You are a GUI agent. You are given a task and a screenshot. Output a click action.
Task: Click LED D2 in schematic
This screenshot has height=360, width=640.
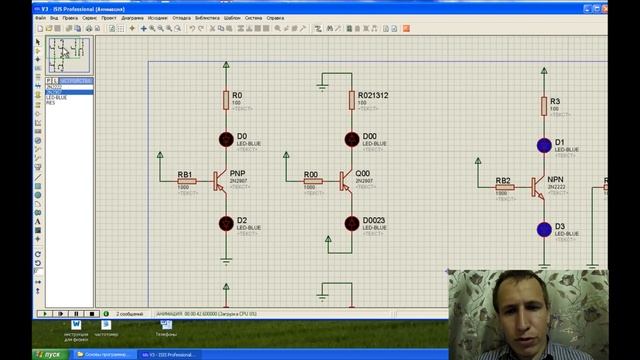coord(226,223)
